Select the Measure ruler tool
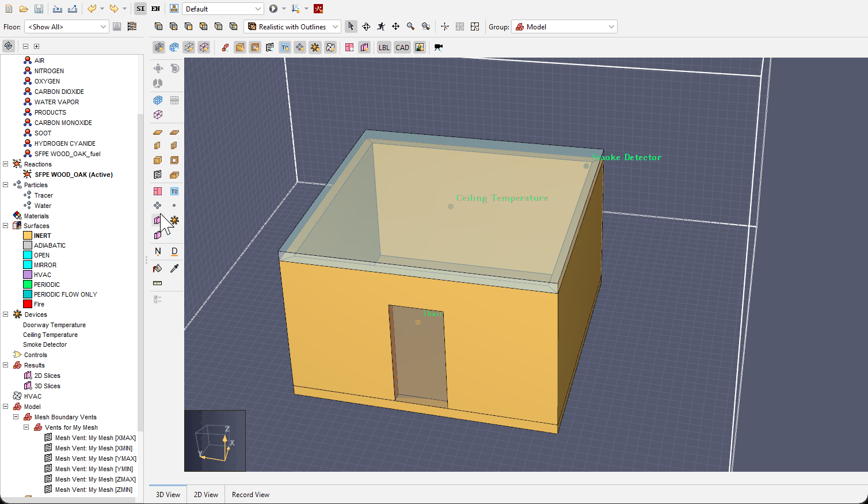Image resolution: width=868 pixels, height=504 pixels. point(158,283)
